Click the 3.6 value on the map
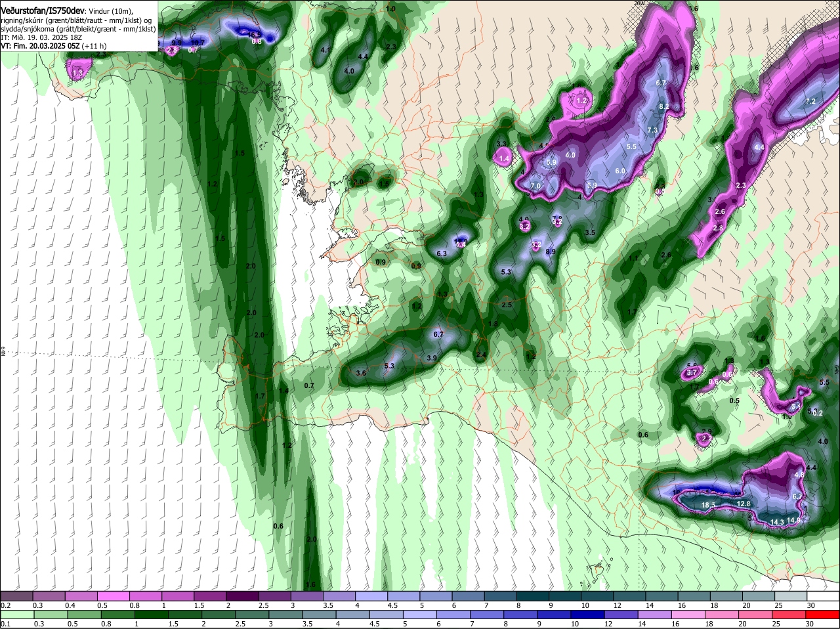Viewport: 840px width, 629px height. click(361, 373)
